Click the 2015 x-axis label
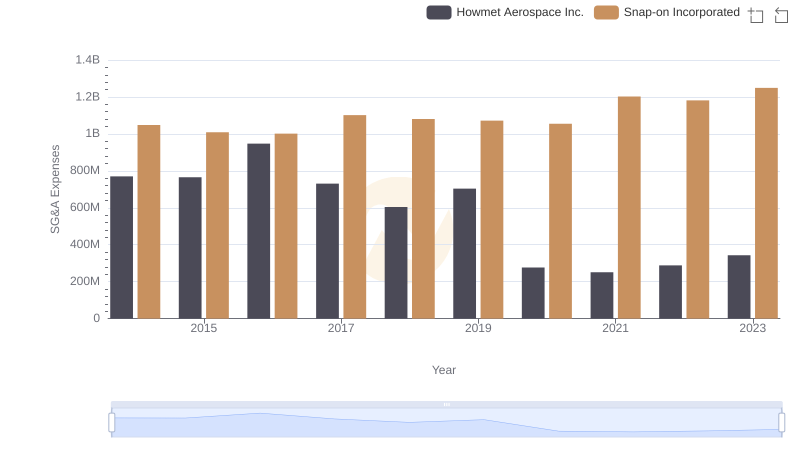The width and height of the screenshot is (800, 461). tap(204, 328)
